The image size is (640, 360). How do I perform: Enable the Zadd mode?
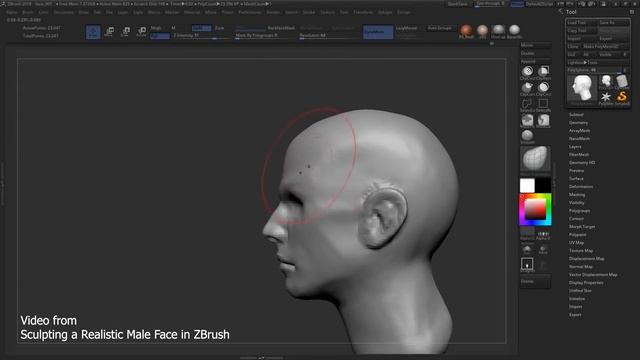pos(202,28)
